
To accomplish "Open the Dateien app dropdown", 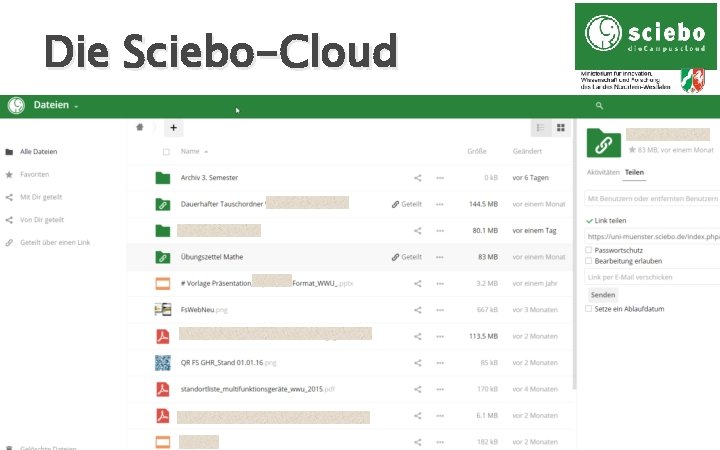I will 56,105.
